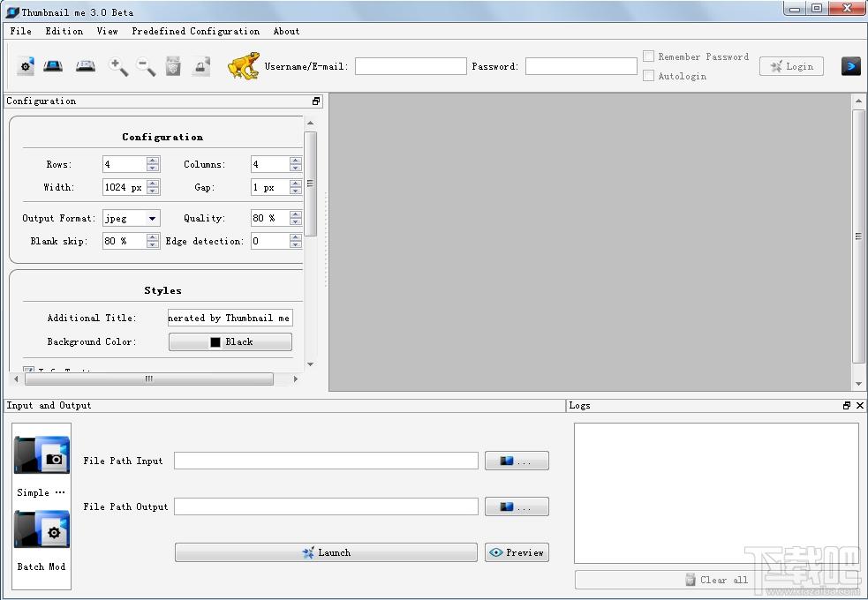Click the Launch button
Viewport: 868px width, 600px height.
pos(326,552)
